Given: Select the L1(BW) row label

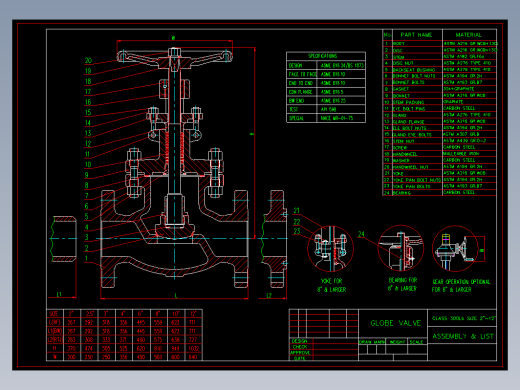Looking at the screenshot, I should pyautogui.click(x=55, y=331).
